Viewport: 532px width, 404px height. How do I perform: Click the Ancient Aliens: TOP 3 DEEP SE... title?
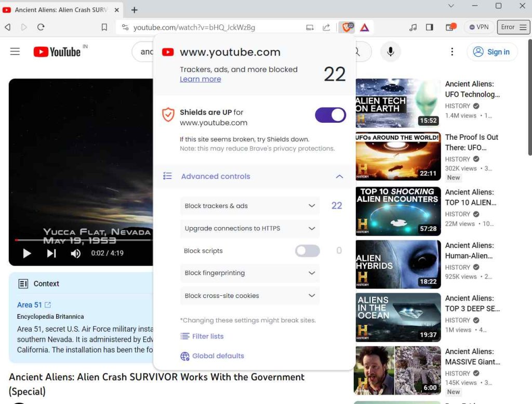point(472,304)
